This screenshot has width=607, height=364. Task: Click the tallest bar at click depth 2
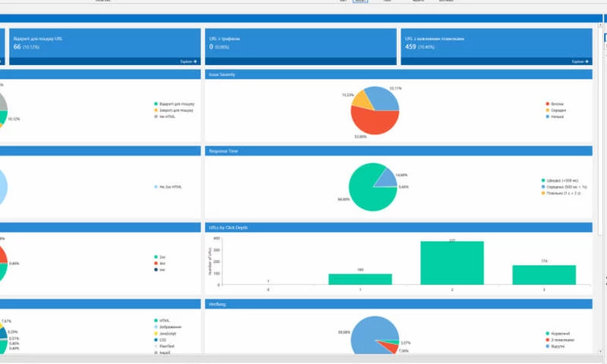(x=451, y=262)
